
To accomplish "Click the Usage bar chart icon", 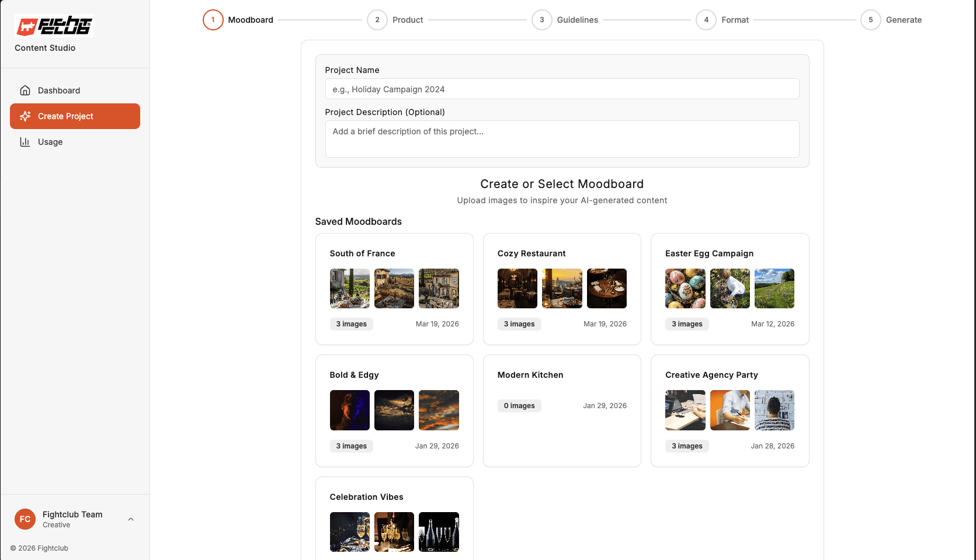I will 25,142.
